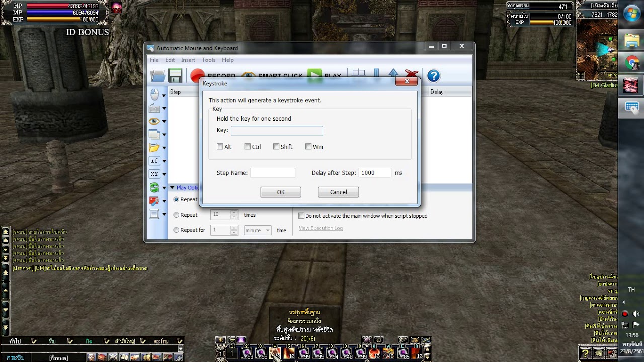
Task: Tick the Ctrl modifier checkbox
Action: pyautogui.click(x=248, y=147)
